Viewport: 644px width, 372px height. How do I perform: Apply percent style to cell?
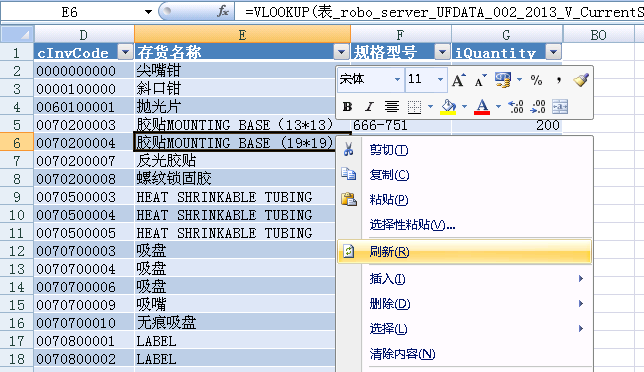coord(536,80)
